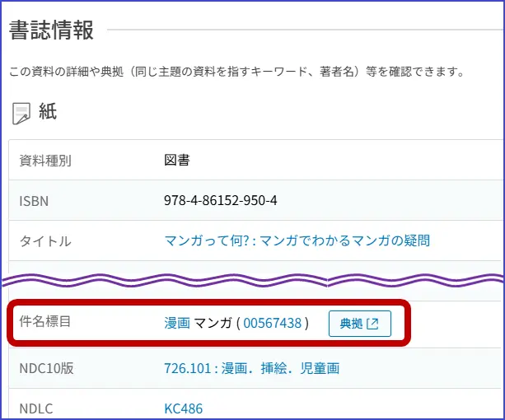
Task: Click the external-link icon in 典拠 button
Action: tap(372, 324)
